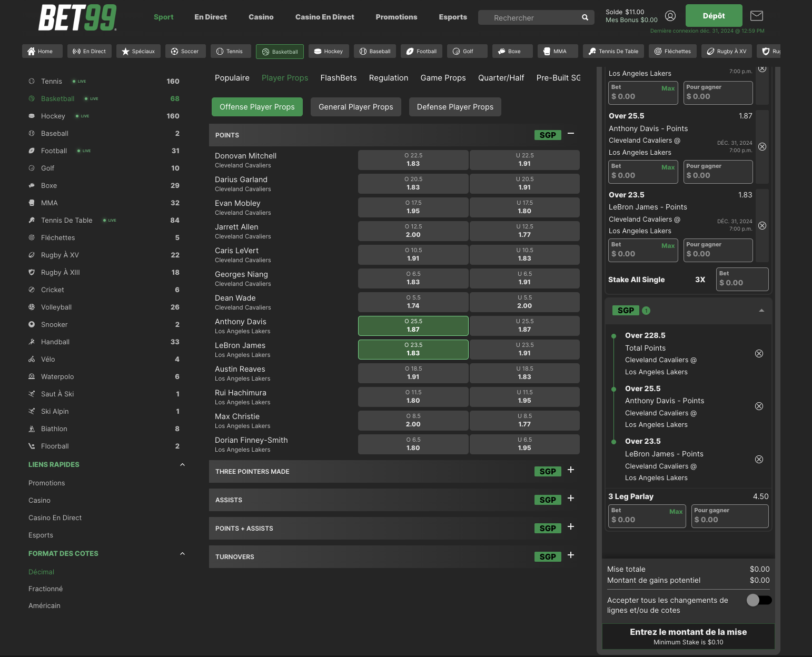Viewport: 812px width, 657px height.
Task: Select Hockey shortcut in sports bar
Action: 329,51
